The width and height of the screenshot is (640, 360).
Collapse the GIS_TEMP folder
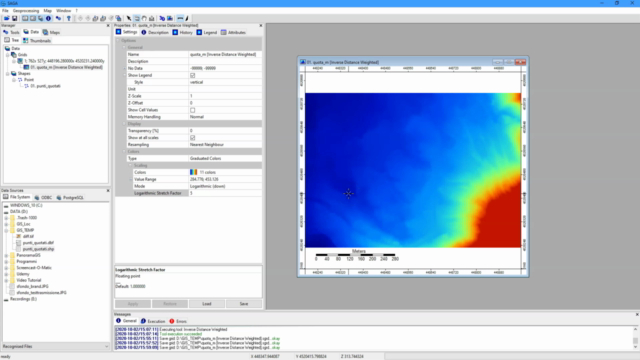[x=6, y=230]
